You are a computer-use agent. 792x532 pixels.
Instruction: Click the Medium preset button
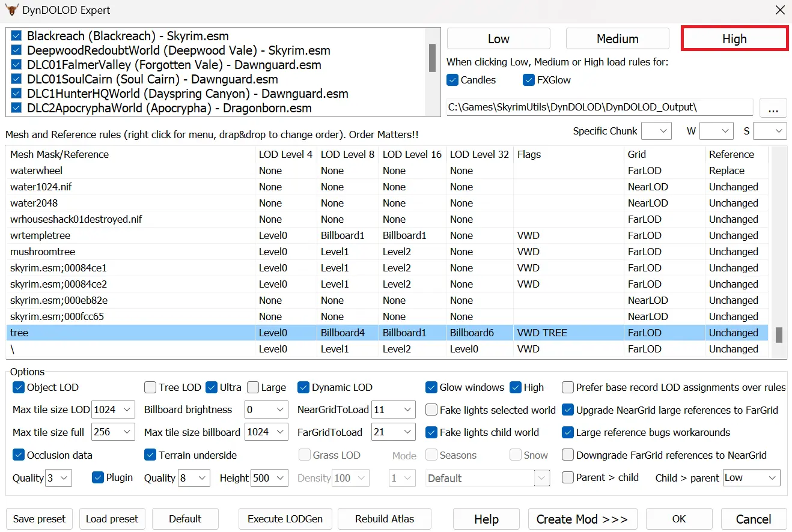click(x=617, y=38)
